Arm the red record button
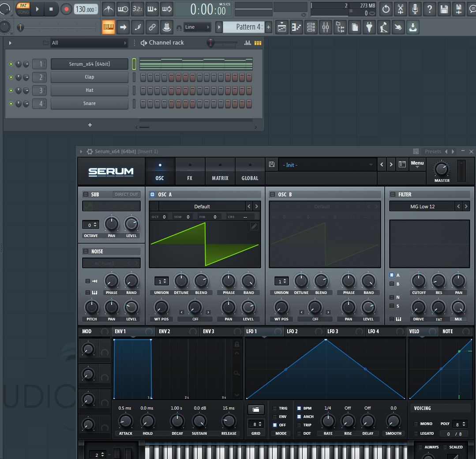476x459 pixels. pos(66,9)
